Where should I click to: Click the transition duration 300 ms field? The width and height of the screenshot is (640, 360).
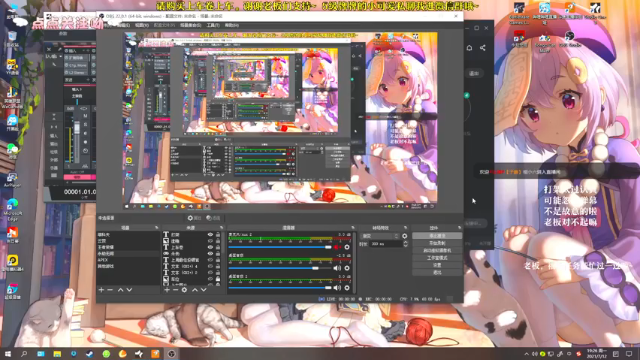tap(385, 244)
